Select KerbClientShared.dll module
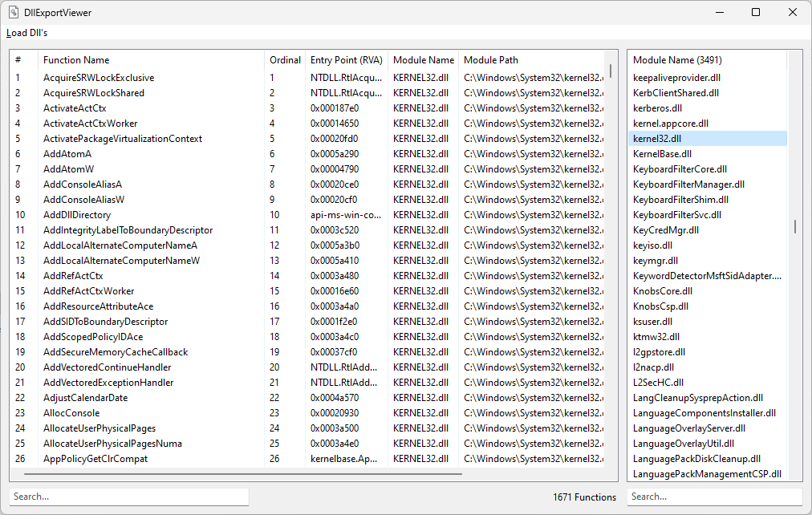This screenshot has width=812, height=515. (708, 93)
